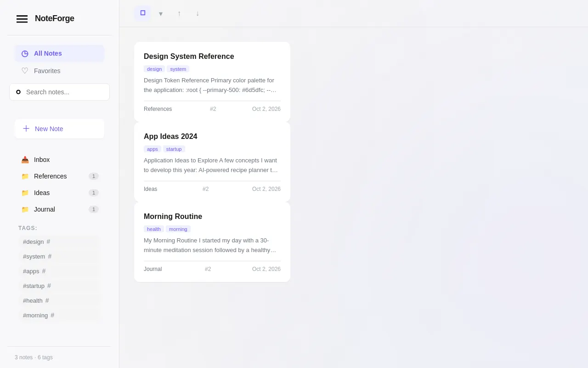
Task: Click the system tag chip on the card
Action: point(178,69)
